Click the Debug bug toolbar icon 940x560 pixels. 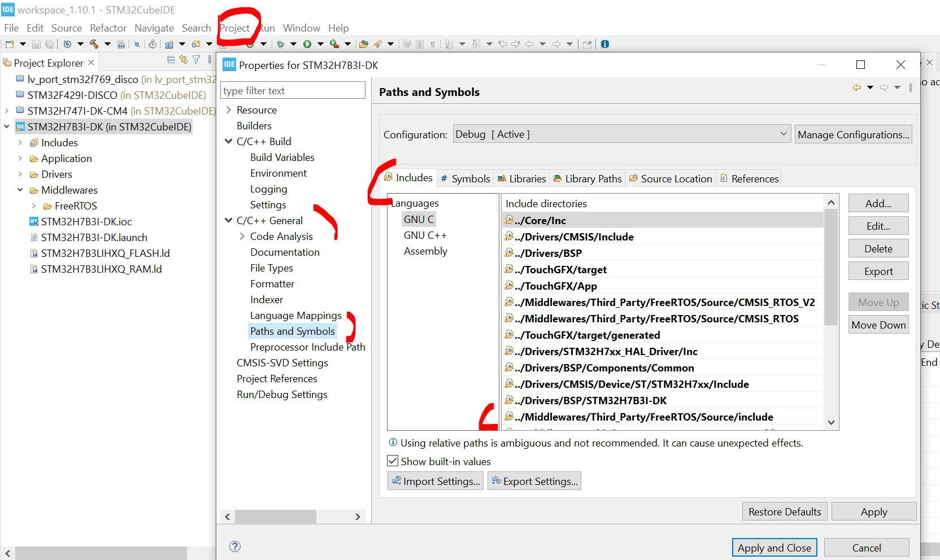click(280, 44)
